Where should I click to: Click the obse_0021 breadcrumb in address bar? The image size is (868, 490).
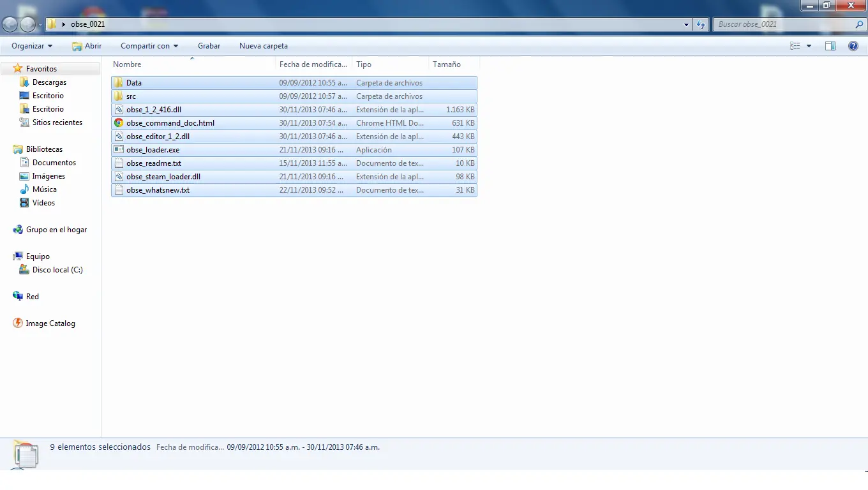tap(88, 24)
